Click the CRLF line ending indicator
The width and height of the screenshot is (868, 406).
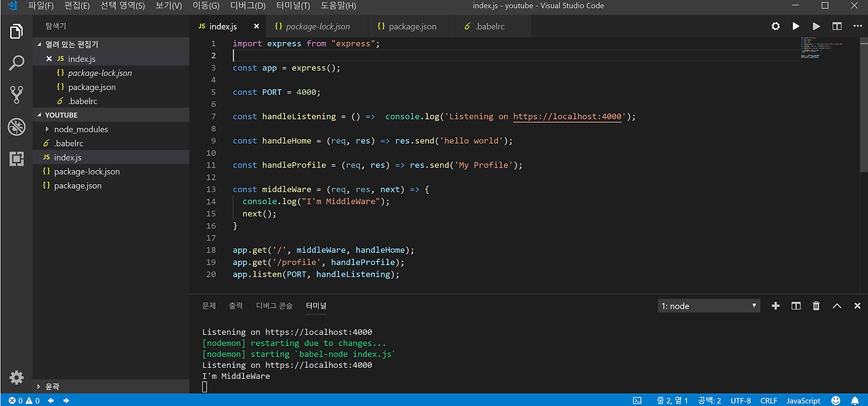(x=769, y=401)
